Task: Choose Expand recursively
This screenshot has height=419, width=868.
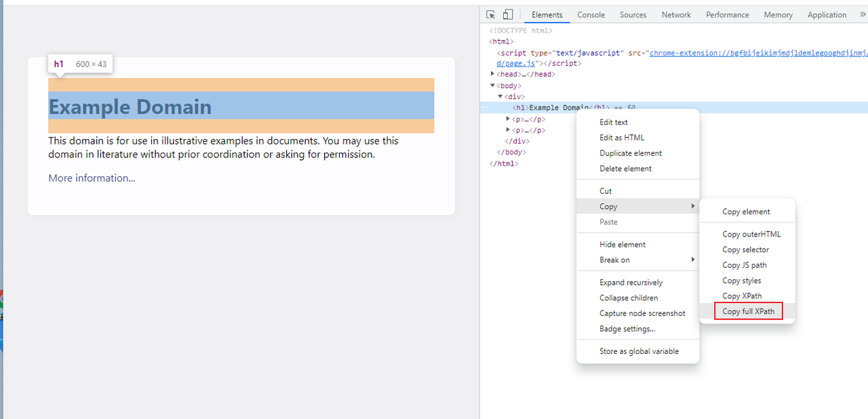Action: click(637, 283)
